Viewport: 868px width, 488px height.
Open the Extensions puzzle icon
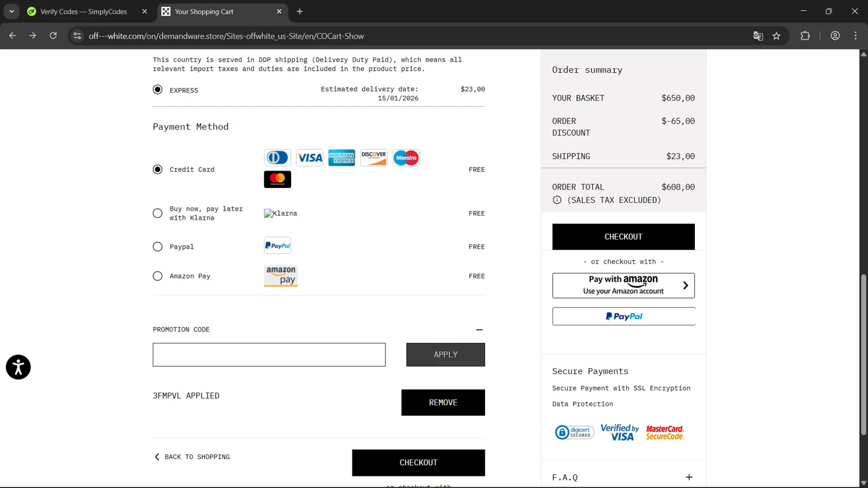[805, 36]
